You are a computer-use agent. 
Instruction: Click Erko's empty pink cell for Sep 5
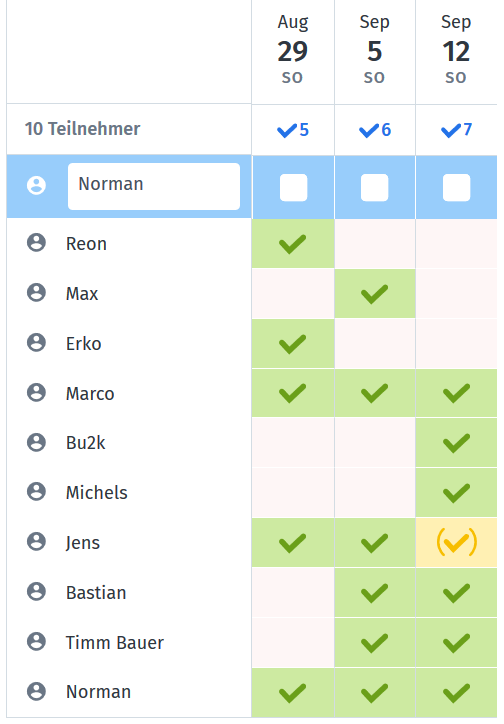[x=375, y=344]
